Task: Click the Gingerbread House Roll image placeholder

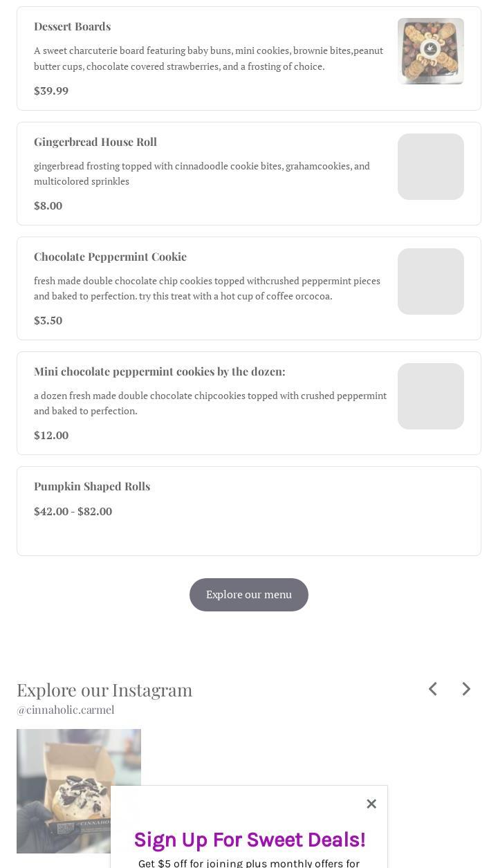Action: pos(431,167)
